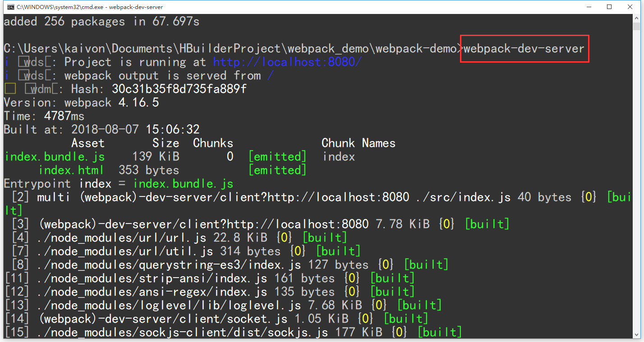Click the hash value 30c31b35f8d735fa889f
Viewport: 644px width, 342px height.
pos(179,89)
